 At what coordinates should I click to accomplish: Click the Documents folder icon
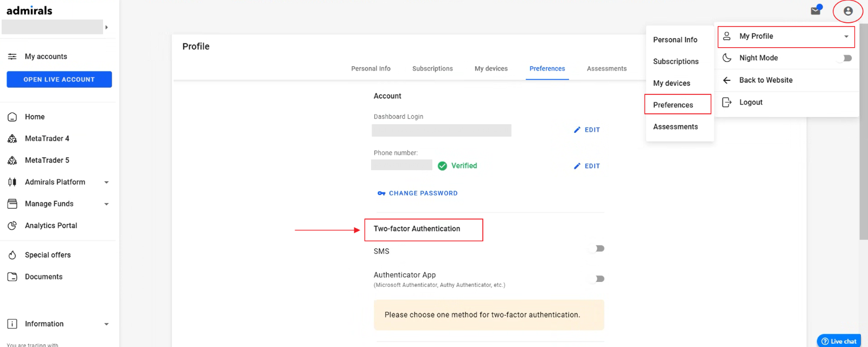pyautogui.click(x=12, y=277)
